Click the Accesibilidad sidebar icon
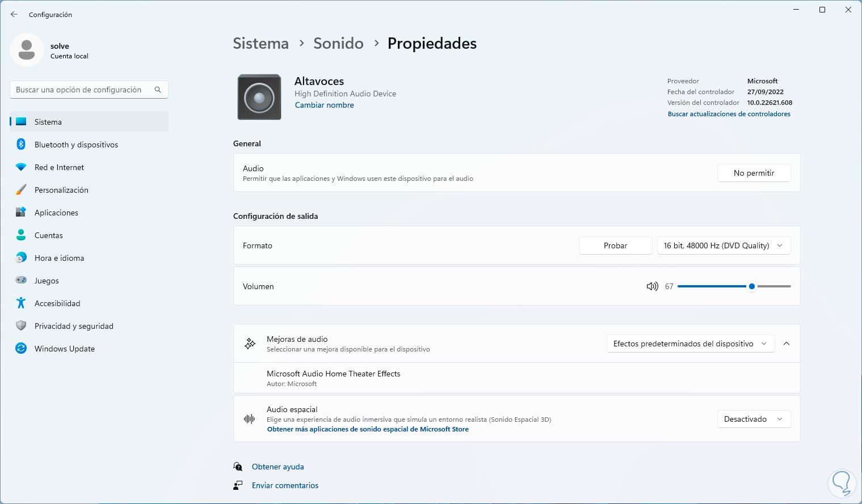 tap(21, 303)
